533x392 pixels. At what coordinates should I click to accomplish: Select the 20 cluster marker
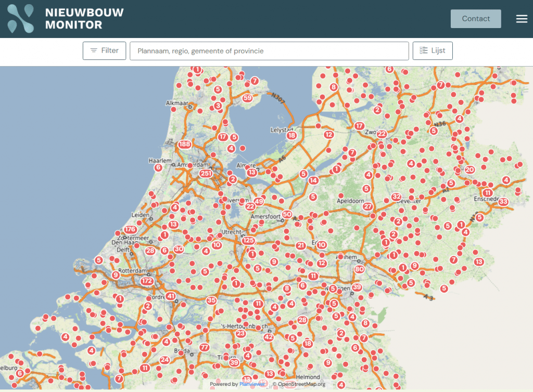[469, 169]
